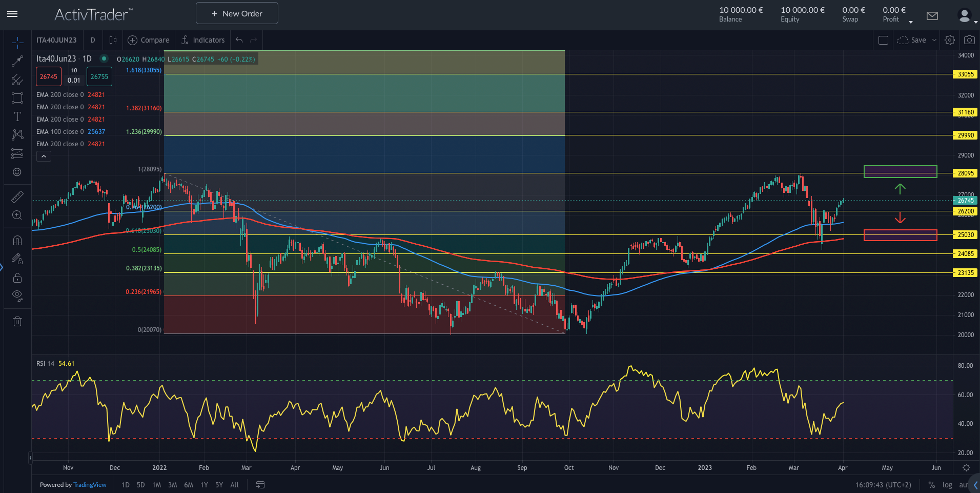Toggle lock all drawing tools
The image size is (980, 493).
pos(17,278)
